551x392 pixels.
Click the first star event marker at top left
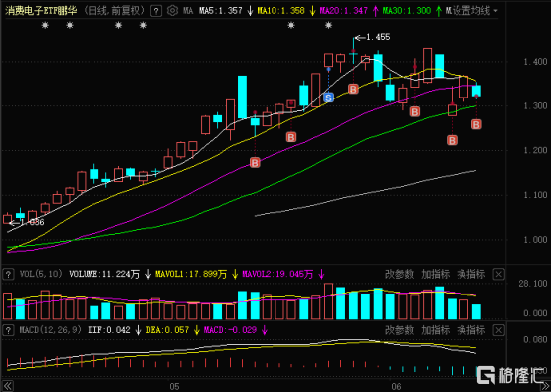(x=45, y=25)
